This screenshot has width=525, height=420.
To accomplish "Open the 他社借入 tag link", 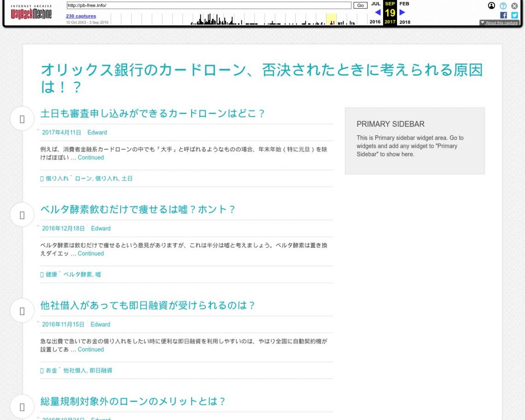I will click(75, 371).
